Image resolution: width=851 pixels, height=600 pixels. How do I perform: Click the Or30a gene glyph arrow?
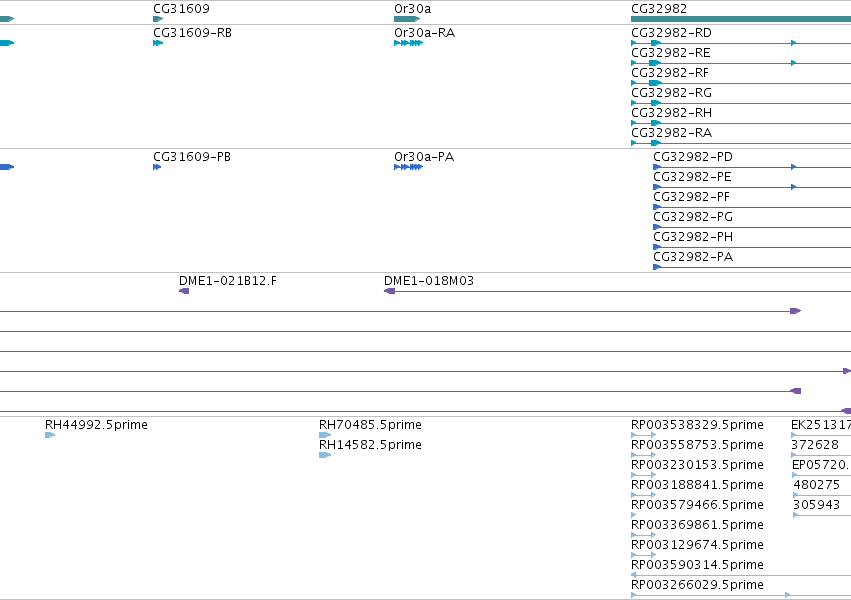pyautogui.click(x=407, y=19)
